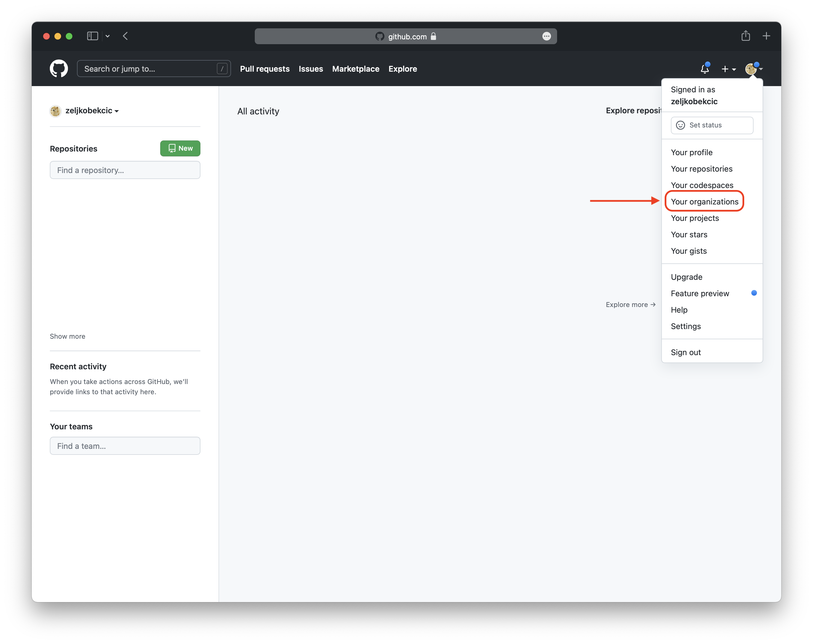
Task: Click the page options ellipsis in address bar
Action: tap(546, 36)
